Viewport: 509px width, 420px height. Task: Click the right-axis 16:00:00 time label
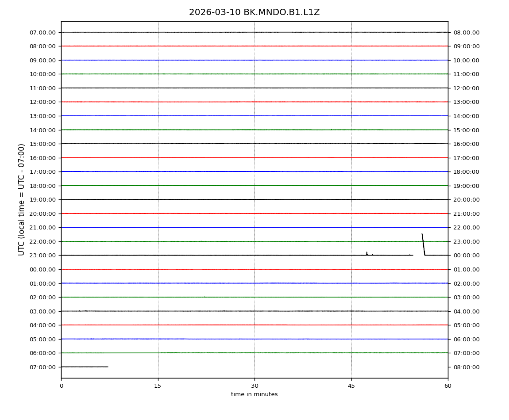click(466, 144)
